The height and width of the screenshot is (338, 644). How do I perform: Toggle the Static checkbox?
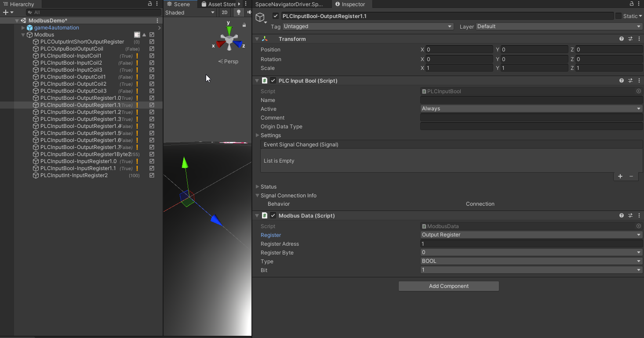click(x=619, y=16)
